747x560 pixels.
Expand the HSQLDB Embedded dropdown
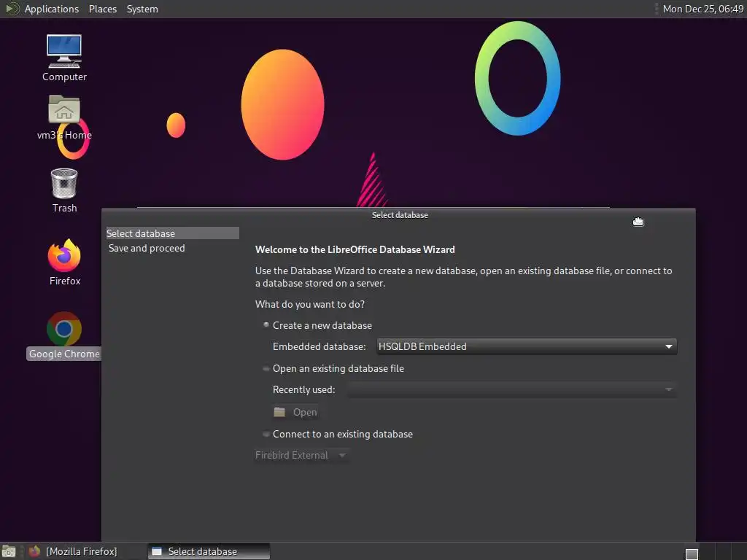click(x=527, y=346)
